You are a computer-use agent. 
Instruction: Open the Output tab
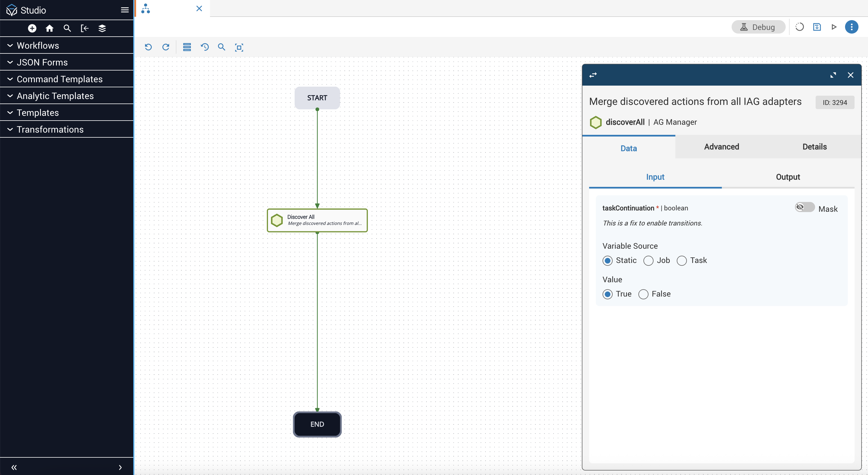pos(788,177)
